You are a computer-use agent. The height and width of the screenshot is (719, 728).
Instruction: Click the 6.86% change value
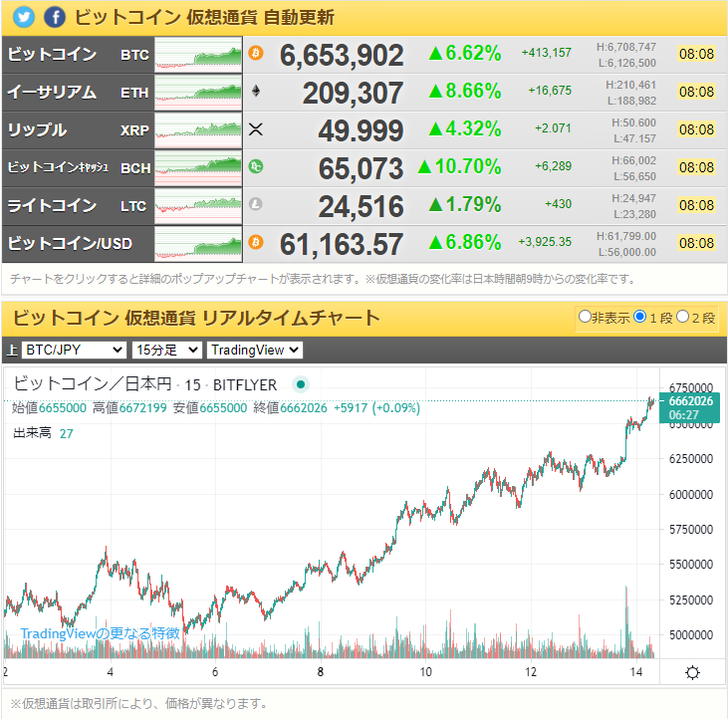(x=465, y=242)
